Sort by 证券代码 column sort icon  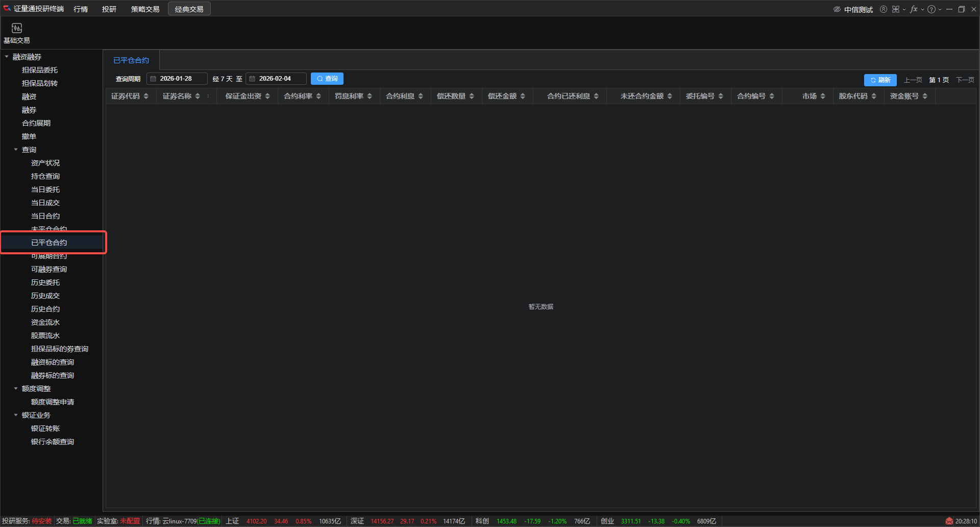(x=146, y=96)
